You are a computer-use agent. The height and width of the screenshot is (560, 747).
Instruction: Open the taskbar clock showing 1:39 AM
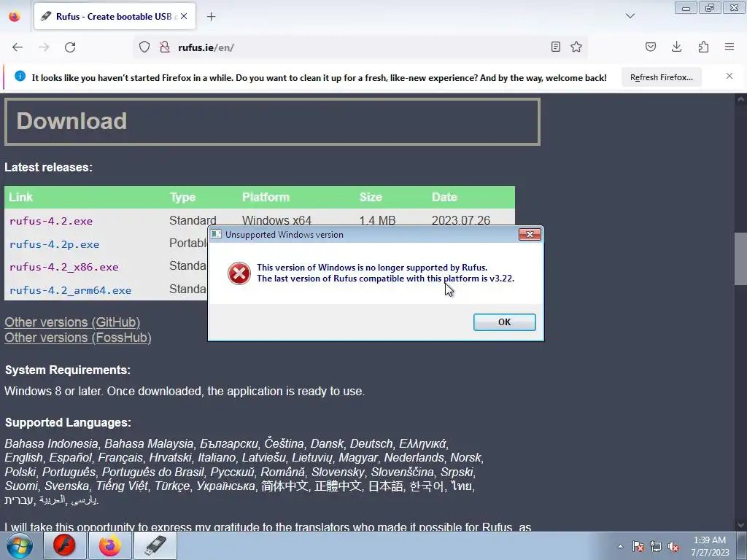tap(710, 546)
